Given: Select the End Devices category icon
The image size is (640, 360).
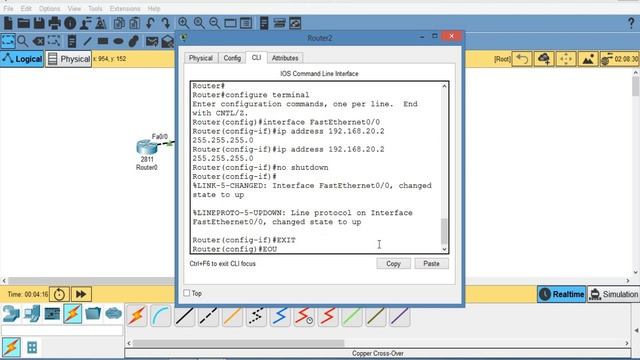Looking at the screenshot, I should 31,314.
